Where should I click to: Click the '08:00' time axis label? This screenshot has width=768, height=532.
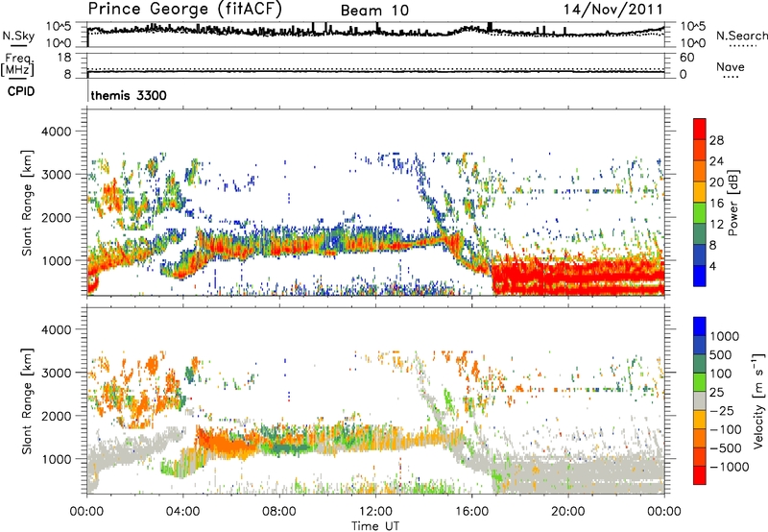(x=279, y=512)
